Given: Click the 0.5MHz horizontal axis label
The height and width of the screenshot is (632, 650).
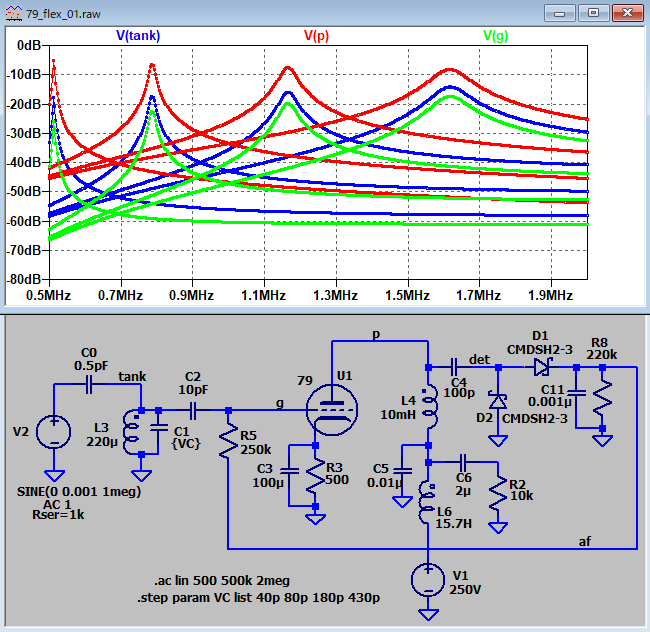Looking at the screenshot, I should coord(49,295).
